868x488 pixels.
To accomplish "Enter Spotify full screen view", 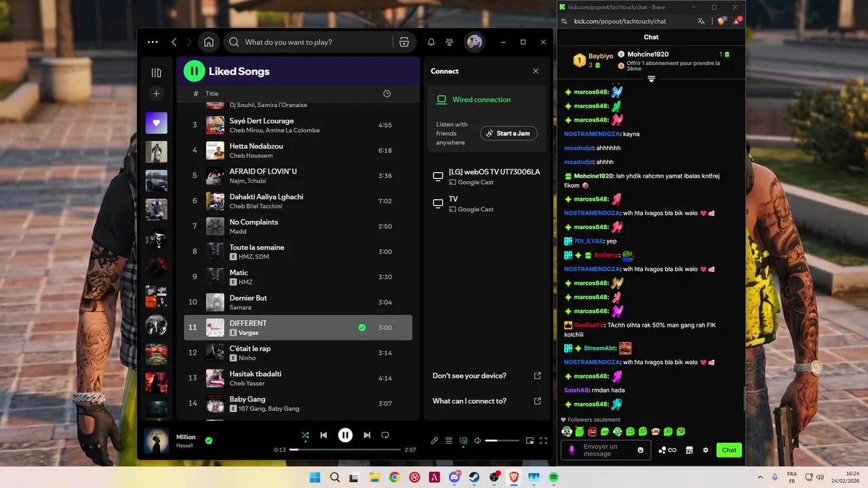I will [543, 441].
